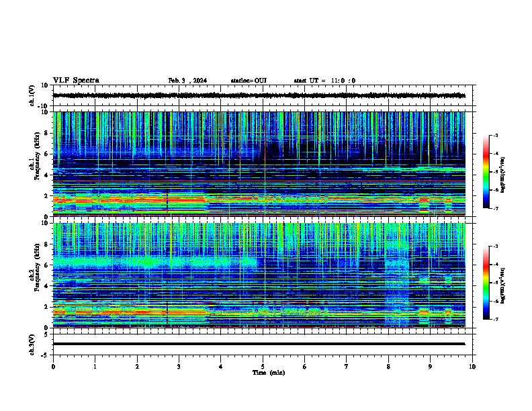Click the upper spectrogram colorbar for ch.1
Screen dimensions: 532x411
click(x=486, y=172)
